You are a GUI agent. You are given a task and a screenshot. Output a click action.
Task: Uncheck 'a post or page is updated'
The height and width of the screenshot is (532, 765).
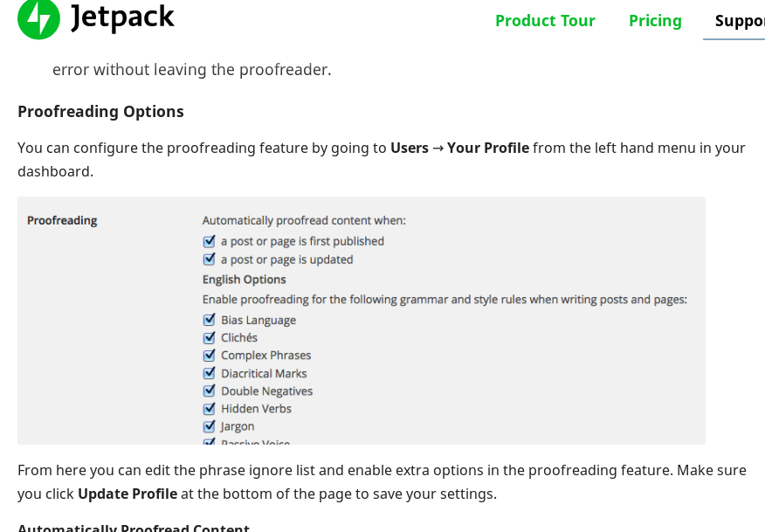pyautogui.click(x=209, y=259)
